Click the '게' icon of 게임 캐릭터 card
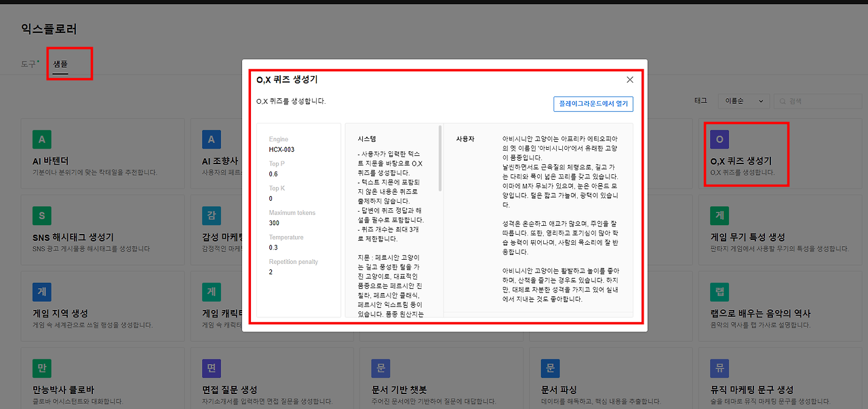Viewport: 868px width, 409px height. (x=212, y=292)
